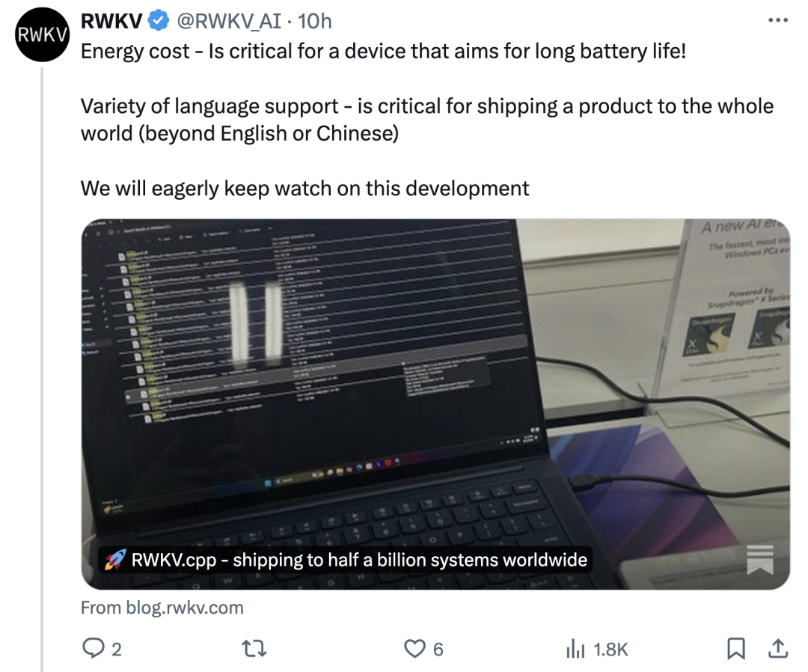Click the blue verified badge
The width and height of the screenshot is (808, 672).
pos(159,21)
